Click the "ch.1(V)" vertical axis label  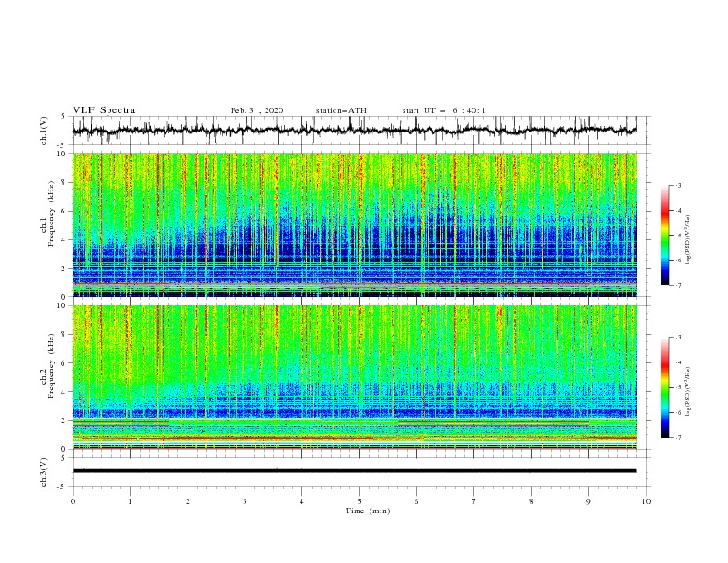pyautogui.click(x=44, y=131)
